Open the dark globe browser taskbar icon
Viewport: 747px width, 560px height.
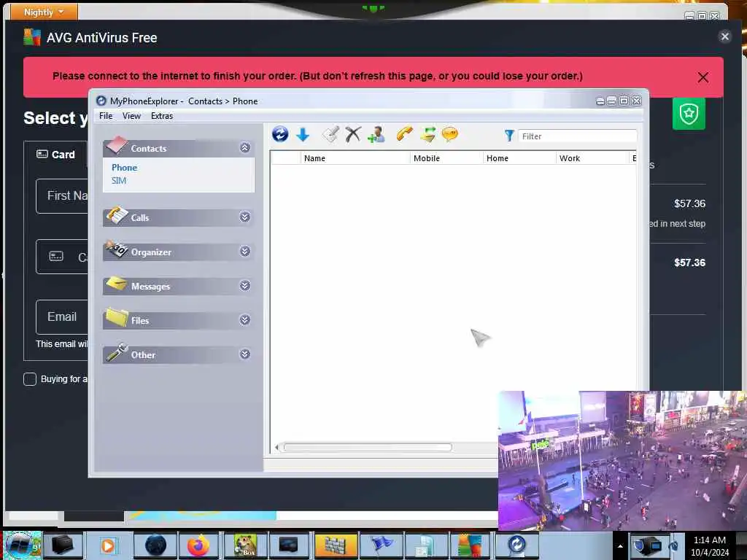(155, 545)
